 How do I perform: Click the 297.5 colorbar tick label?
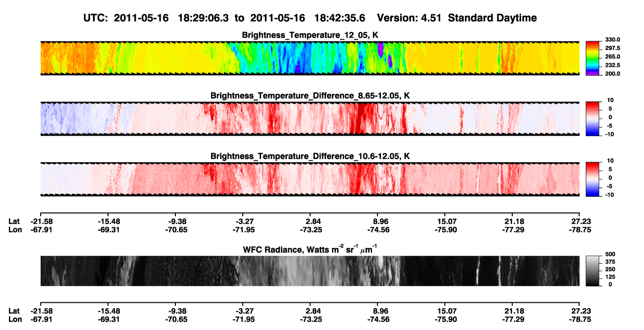pos(612,48)
